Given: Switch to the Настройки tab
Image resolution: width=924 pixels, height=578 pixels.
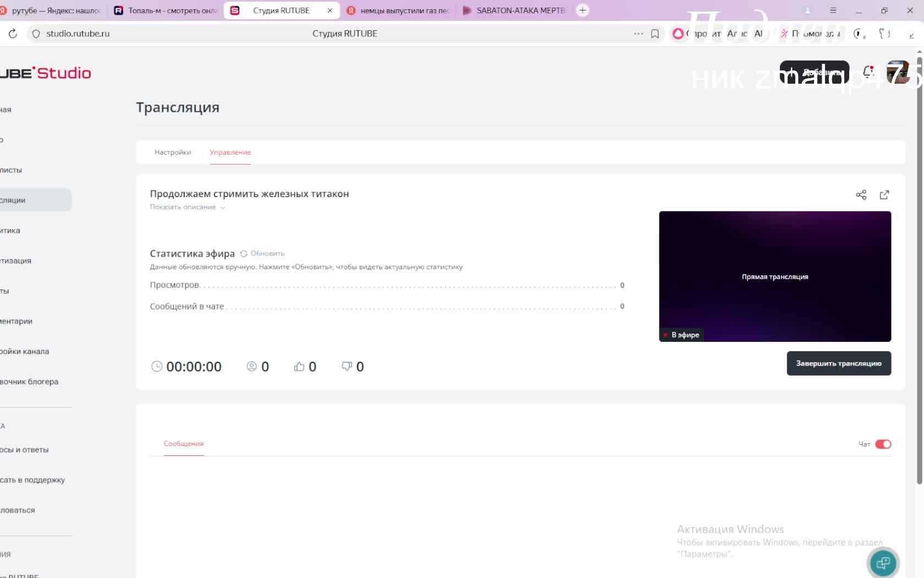Looking at the screenshot, I should tap(173, 152).
